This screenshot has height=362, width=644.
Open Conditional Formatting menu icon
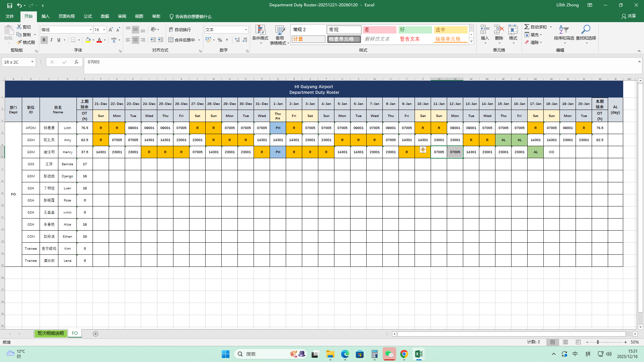click(260, 31)
